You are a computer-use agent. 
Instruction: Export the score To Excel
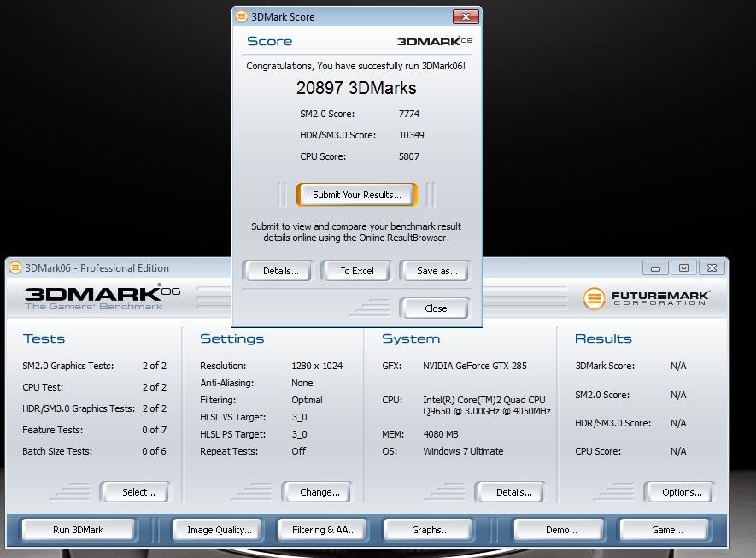click(x=357, y=271)
